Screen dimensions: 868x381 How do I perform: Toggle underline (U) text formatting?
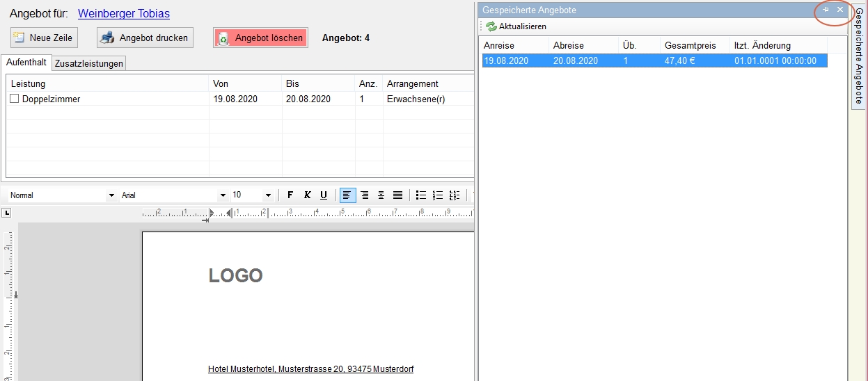click(324, 195)
